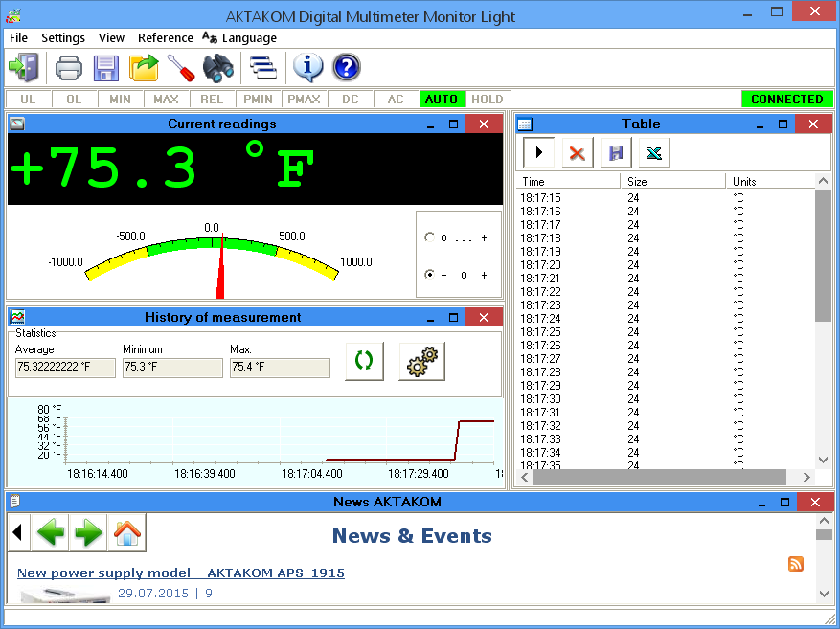The image size is (840, 629).
Task: Click the DC status indicator
Action: (350, 100)
